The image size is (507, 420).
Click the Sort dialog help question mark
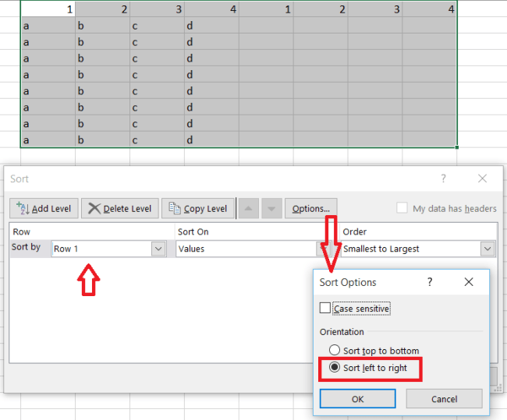tap(443, 178)
